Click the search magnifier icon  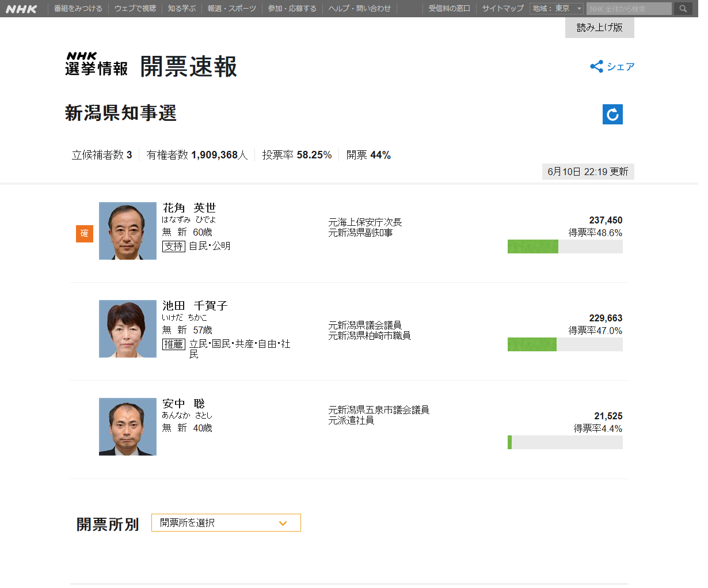point(683,9)
